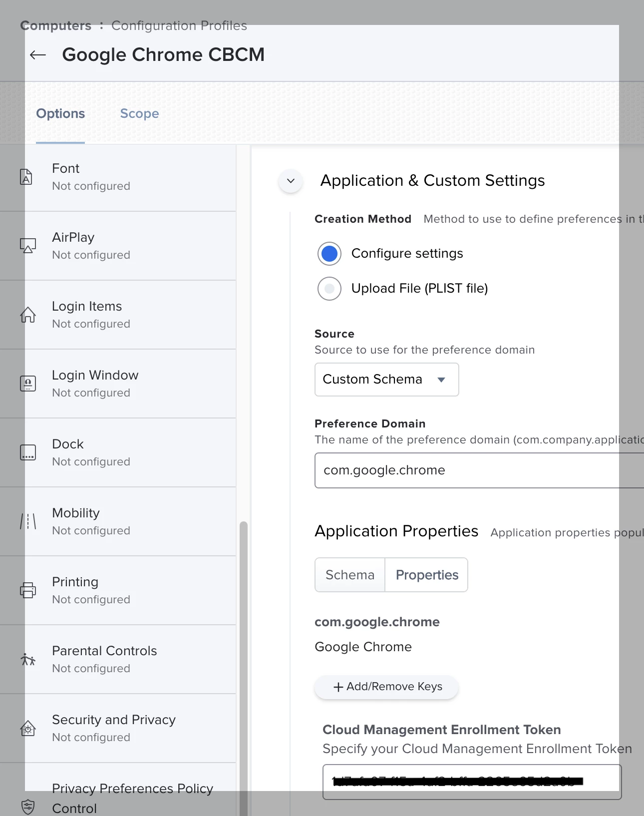Click the Login Window icon
This screenshot has height=816, width=644.
pyautogui.click(x=28, y=384)
